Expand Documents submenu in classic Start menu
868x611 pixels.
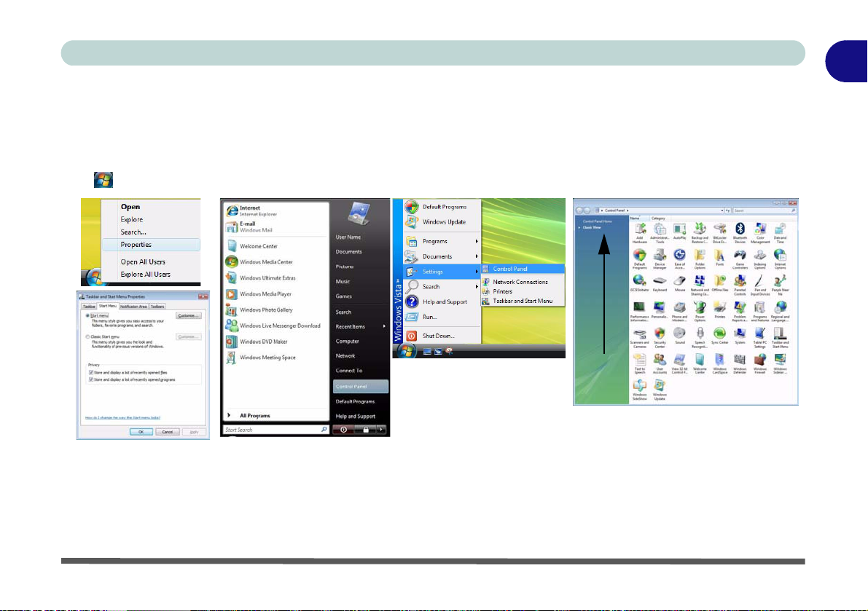pyautogui.click(x=442, y=256)
